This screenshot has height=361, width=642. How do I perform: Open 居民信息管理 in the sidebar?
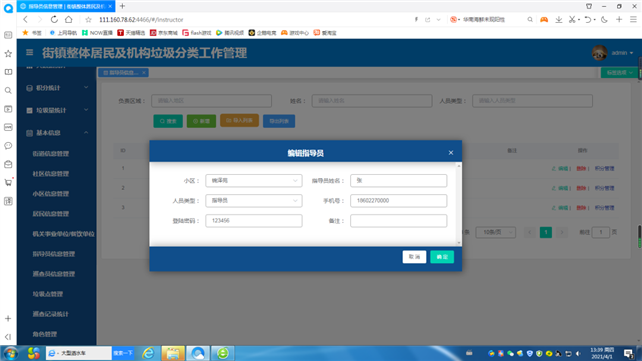pyautogui.click(x=51, y=214)
